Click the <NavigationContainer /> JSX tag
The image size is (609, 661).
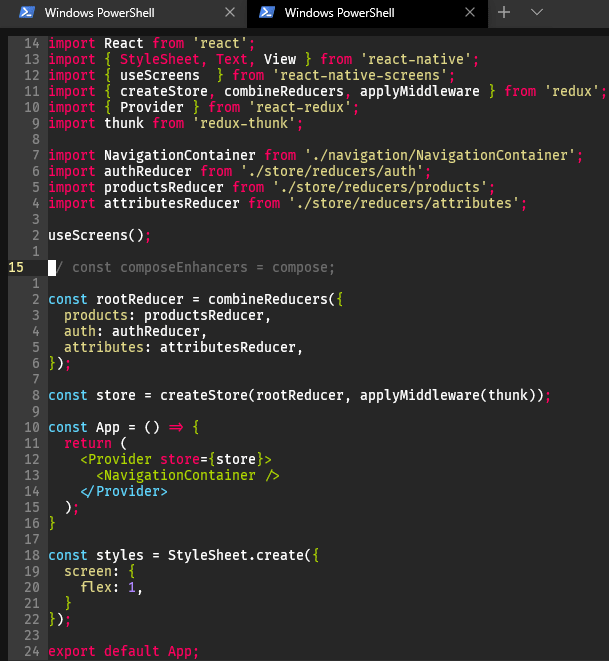point(188,476)
